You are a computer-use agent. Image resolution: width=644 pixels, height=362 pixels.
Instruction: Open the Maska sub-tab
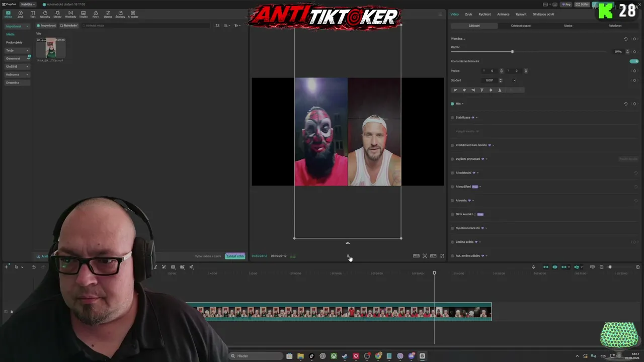pos(568,26)
